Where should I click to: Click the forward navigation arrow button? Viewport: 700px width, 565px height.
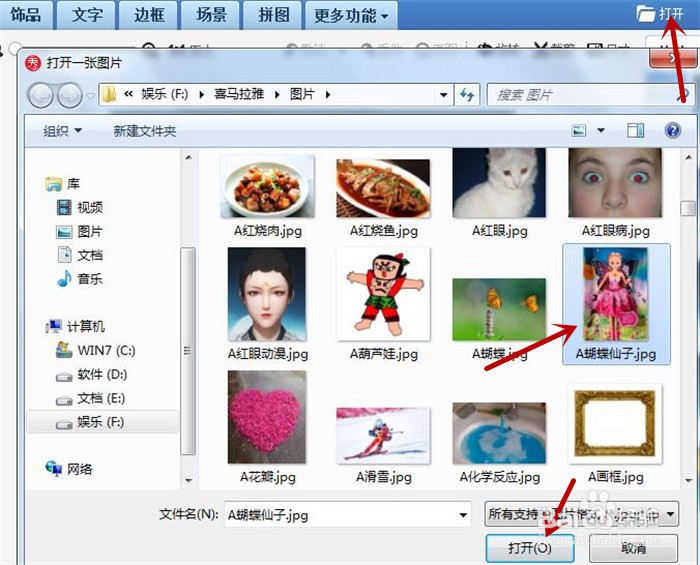pos(70,96)
